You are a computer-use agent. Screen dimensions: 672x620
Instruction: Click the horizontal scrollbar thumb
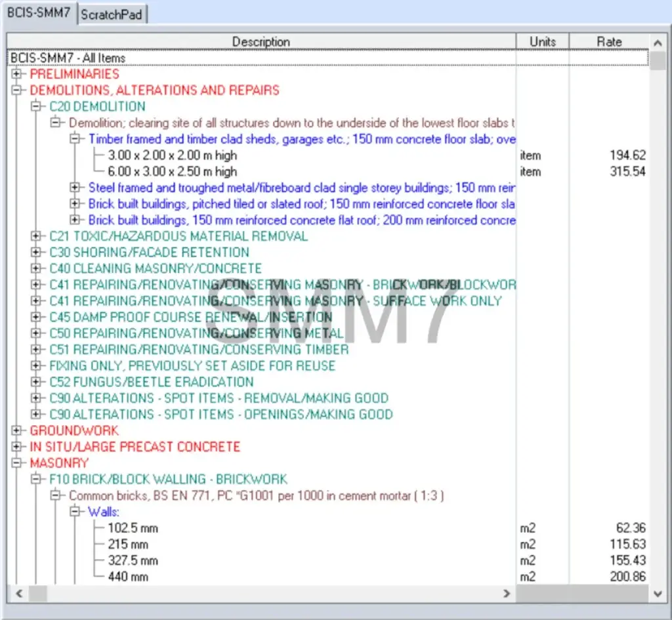[37, 594]
